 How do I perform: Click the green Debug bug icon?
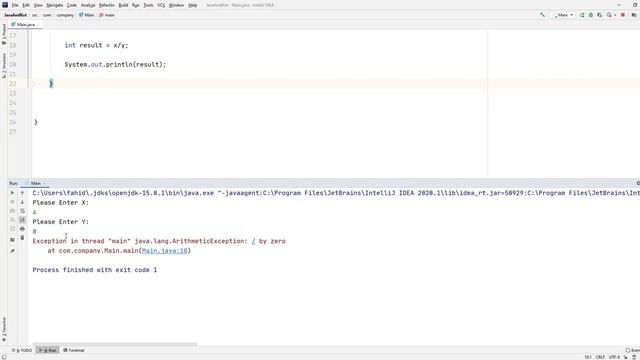[x=591, y=15]
